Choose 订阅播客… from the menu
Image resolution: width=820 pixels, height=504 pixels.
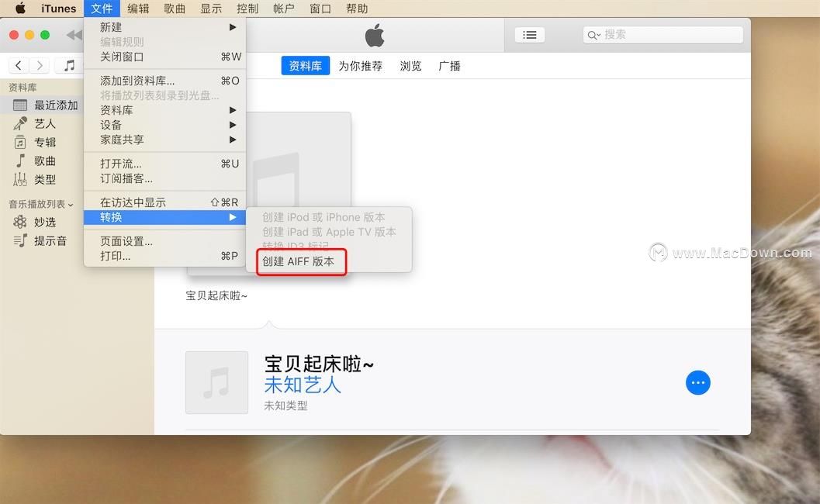coord(164,178)
